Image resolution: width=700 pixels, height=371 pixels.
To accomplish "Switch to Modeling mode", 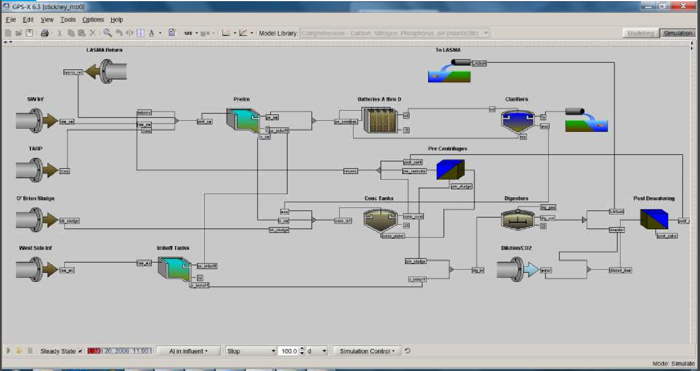I will tap(641, 33).
